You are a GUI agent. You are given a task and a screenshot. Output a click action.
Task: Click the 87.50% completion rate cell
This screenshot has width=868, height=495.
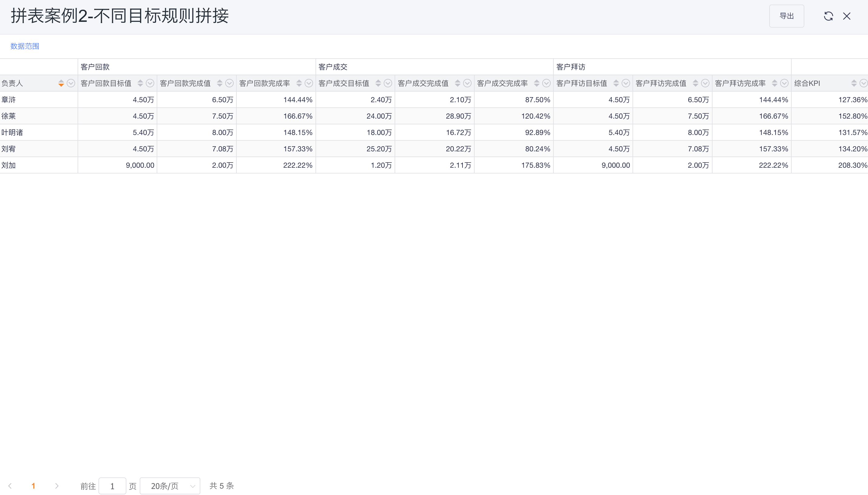pos(514,99)
